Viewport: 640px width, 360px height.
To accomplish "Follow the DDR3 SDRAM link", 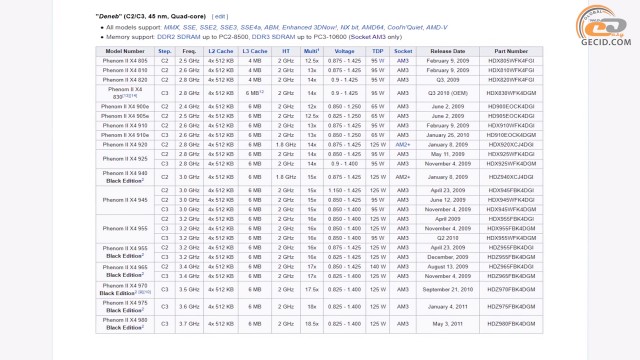I will click(x=273, y=37).
